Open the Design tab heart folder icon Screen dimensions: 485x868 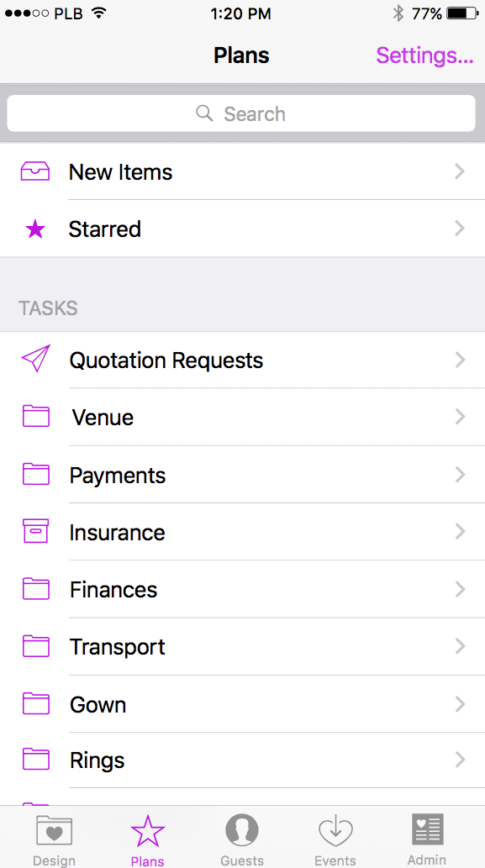click(54, 832)
